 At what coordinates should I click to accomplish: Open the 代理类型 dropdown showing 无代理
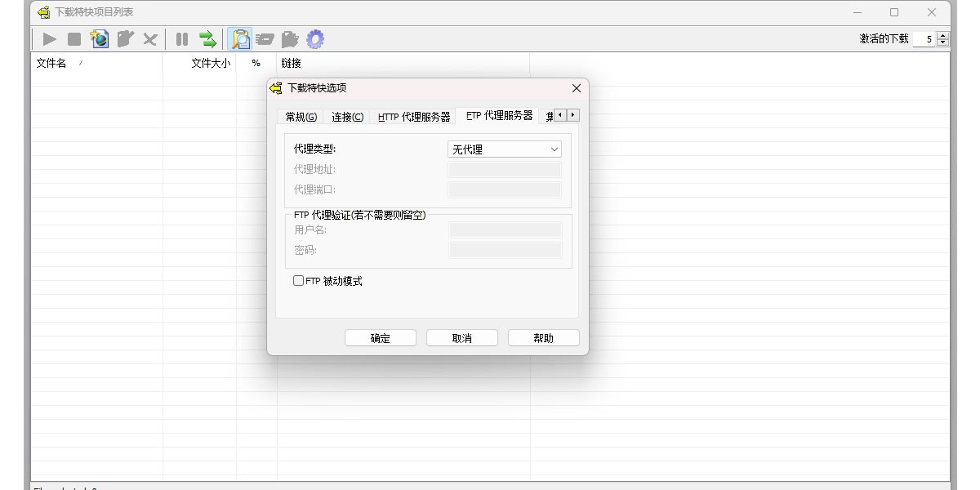[505, 149]
